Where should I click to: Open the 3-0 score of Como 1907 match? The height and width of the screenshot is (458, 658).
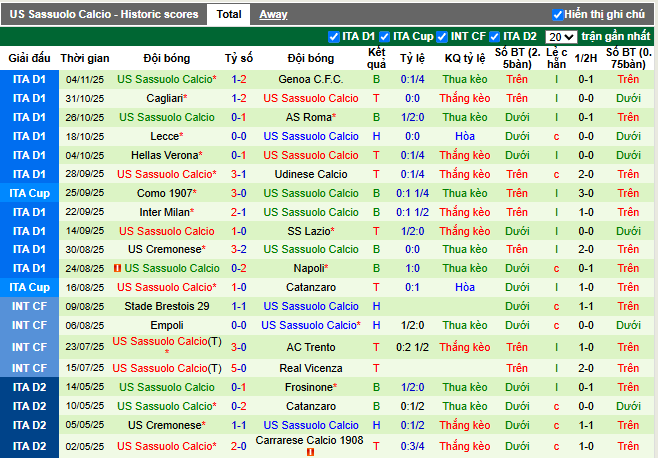(x=239, y=193)
